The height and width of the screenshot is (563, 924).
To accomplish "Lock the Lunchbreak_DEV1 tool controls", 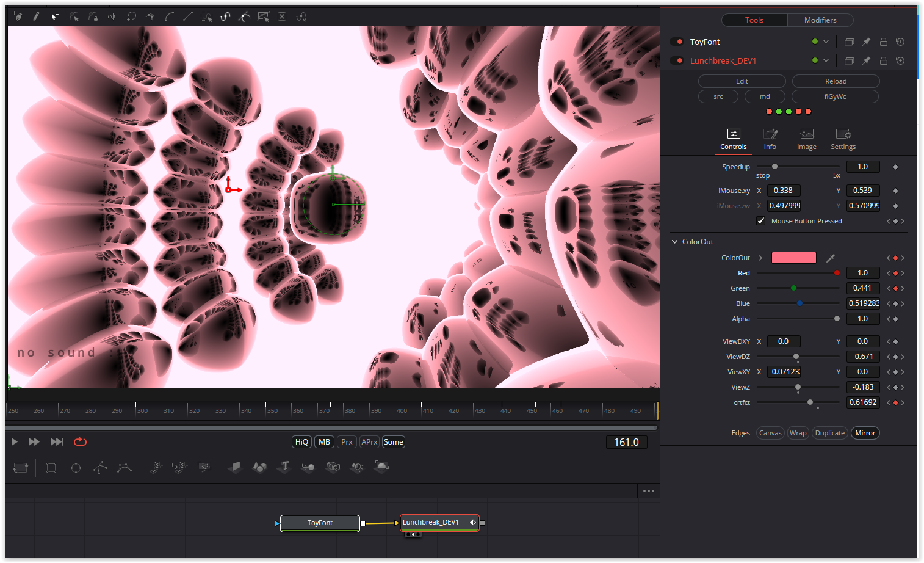I will click(x=883, y=60).
